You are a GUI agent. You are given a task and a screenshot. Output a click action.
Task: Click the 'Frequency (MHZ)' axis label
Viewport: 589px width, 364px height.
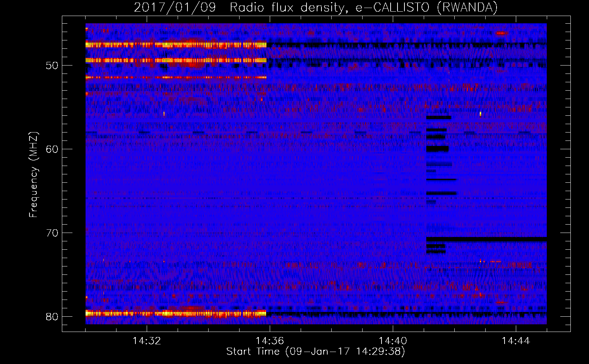[x=33, y=175]
